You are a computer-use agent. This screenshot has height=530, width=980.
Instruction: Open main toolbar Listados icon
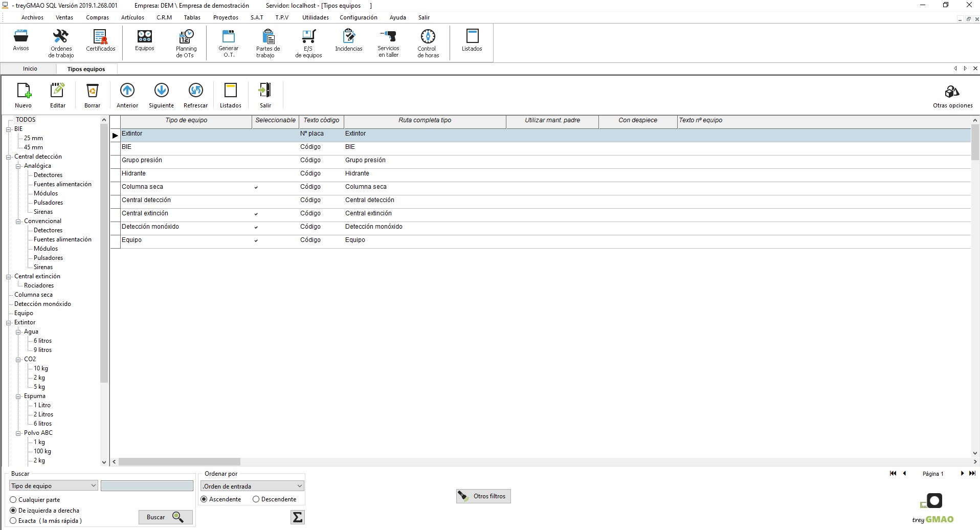tap(472, 40)
